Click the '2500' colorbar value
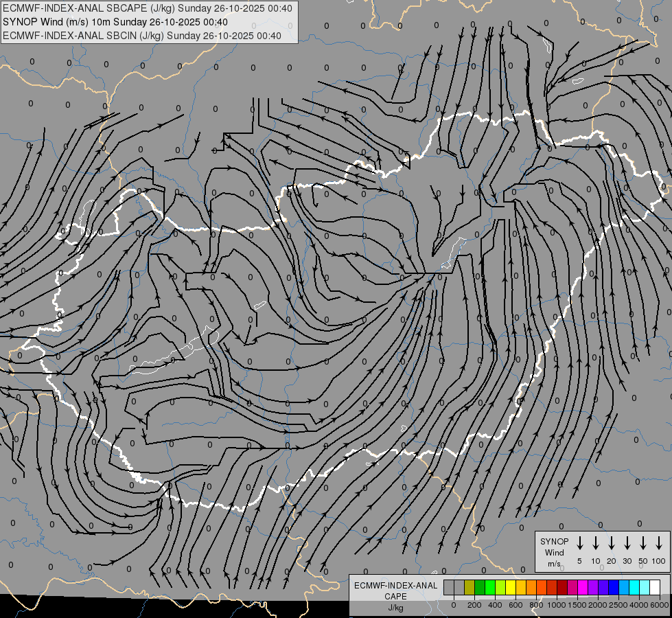The height and width of the screenshot is (618, 672). pos(618,605)
